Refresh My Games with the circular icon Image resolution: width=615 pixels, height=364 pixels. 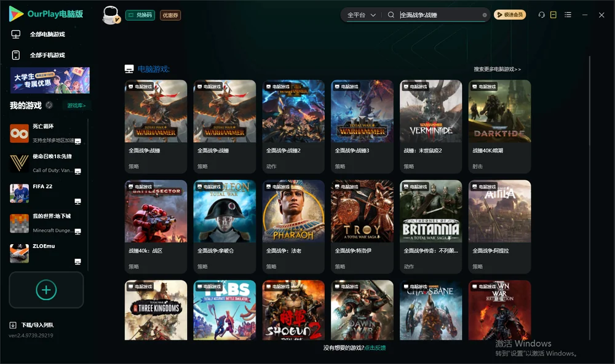click(x=49, y=105)
